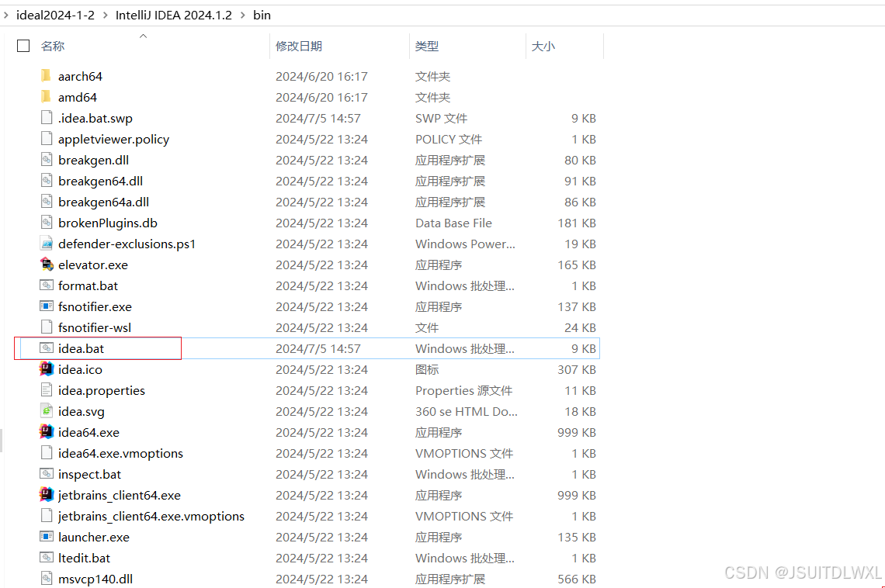Click the elevator.exe application icon

click(x=47, y=264)
